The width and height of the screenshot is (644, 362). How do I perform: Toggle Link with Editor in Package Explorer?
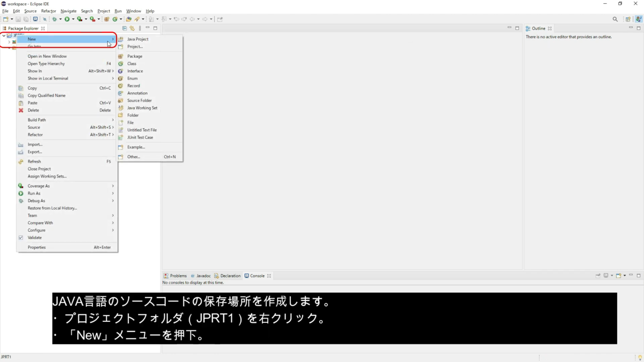[x=132, y=28]
